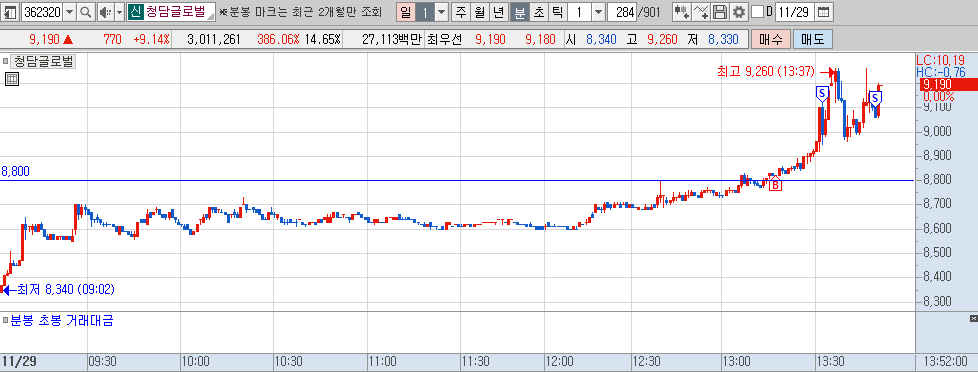978x372 pixels.
Task: Switch to the 분 (minute) chart tab
Action: (520, 11)
